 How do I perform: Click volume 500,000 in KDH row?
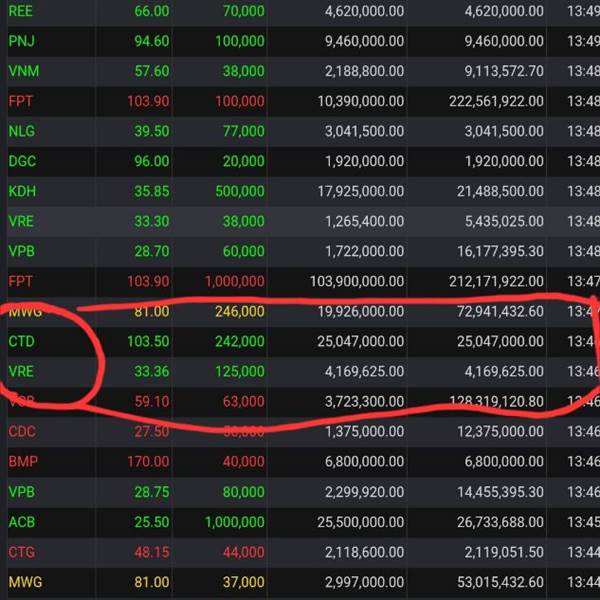click(x=240, y=191)
